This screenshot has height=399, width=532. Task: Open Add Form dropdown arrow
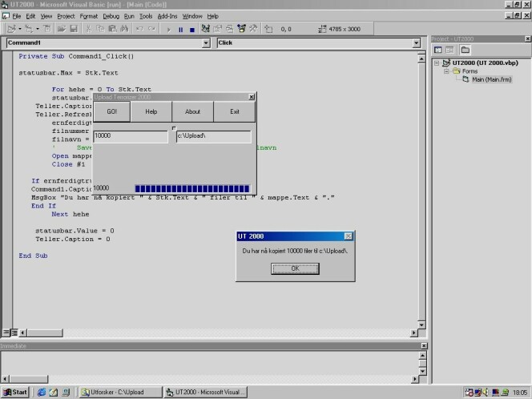click(x=38, y=29)
